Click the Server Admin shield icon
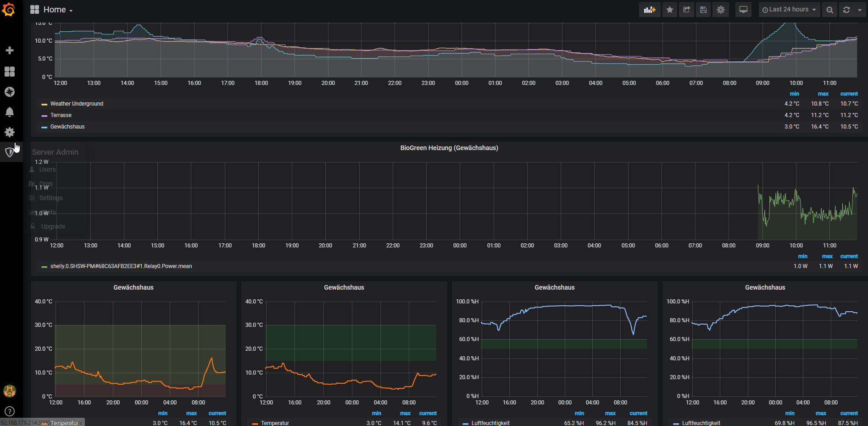Screen dimensions: 868x426 point(9,152)
